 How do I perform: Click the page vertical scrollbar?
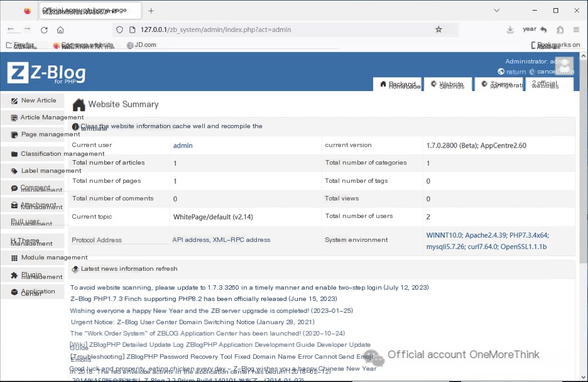point(583,161)
